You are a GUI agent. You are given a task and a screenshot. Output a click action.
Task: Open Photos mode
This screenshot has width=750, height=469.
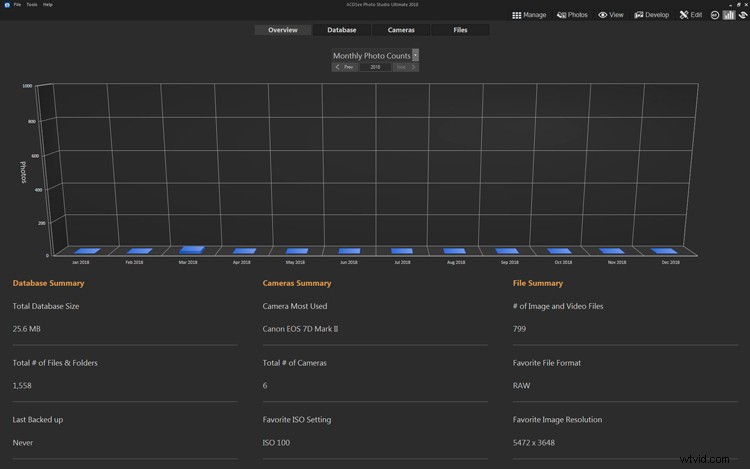(x=573, y=15)
